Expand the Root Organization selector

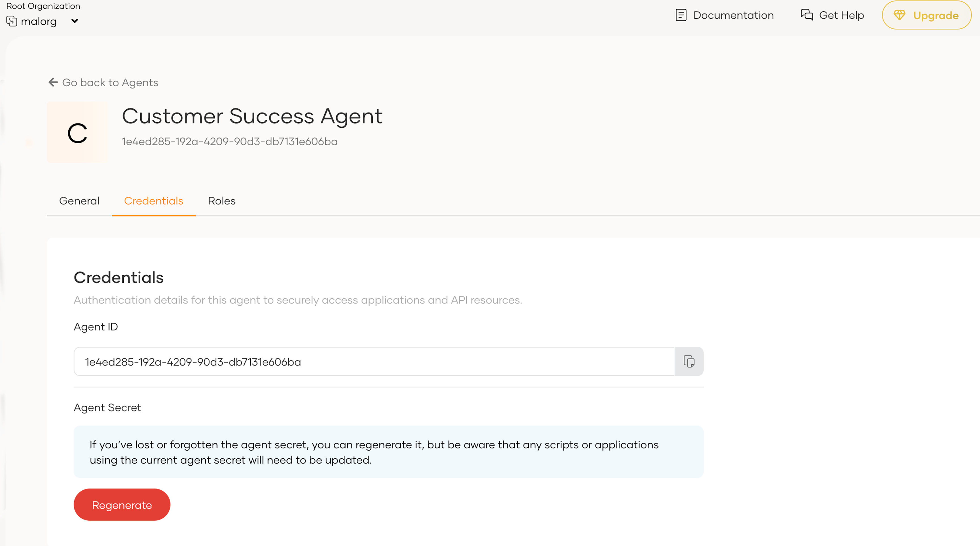pos(44,21)
